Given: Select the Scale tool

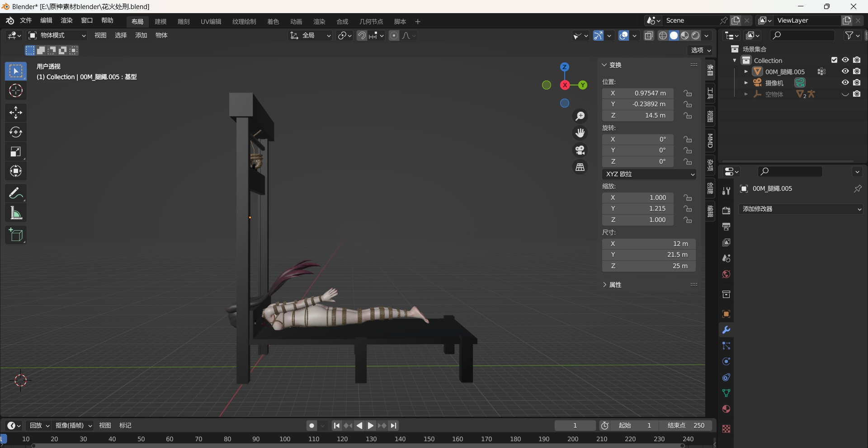Looking at the screenshot, I should coord(16,152).
